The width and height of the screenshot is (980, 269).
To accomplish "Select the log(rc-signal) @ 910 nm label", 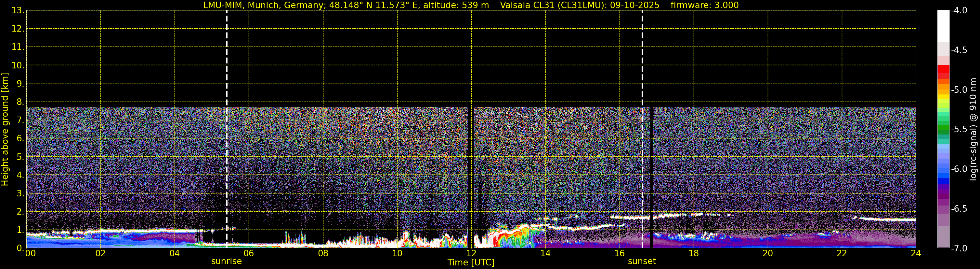I will coord(973,130).
